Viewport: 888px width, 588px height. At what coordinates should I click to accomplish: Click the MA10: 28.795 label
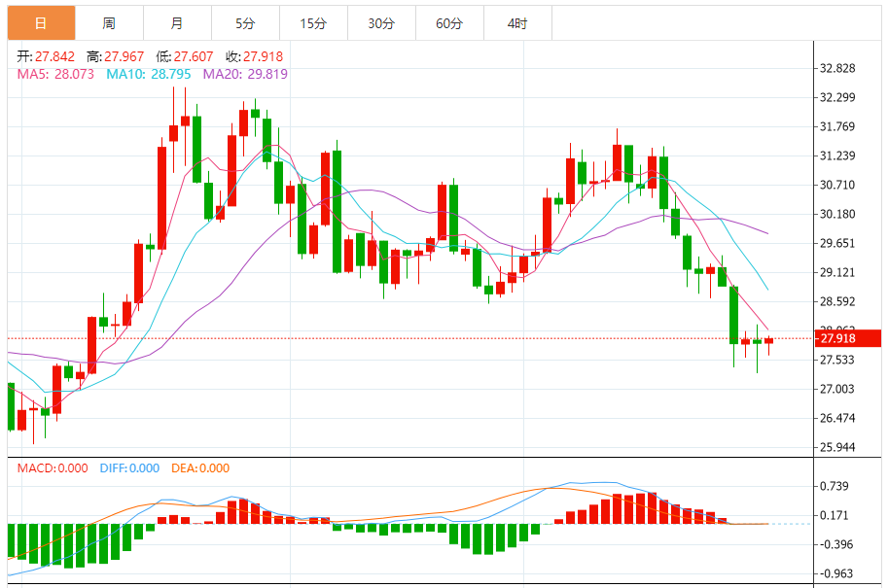pos(149,74)
